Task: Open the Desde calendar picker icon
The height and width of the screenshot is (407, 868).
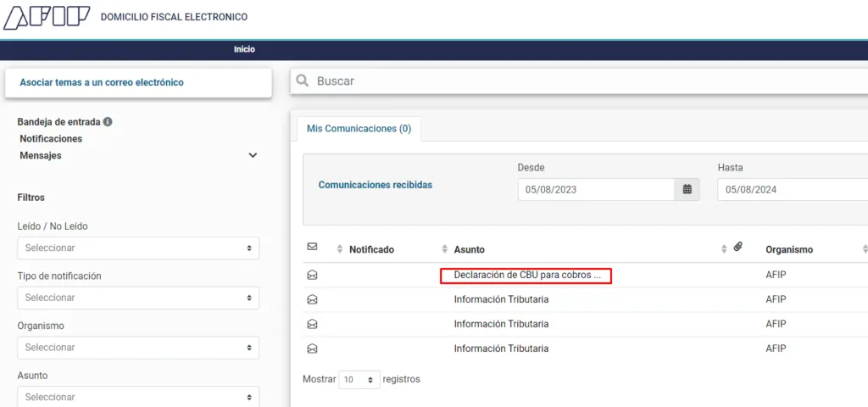Action: (687, 189)
